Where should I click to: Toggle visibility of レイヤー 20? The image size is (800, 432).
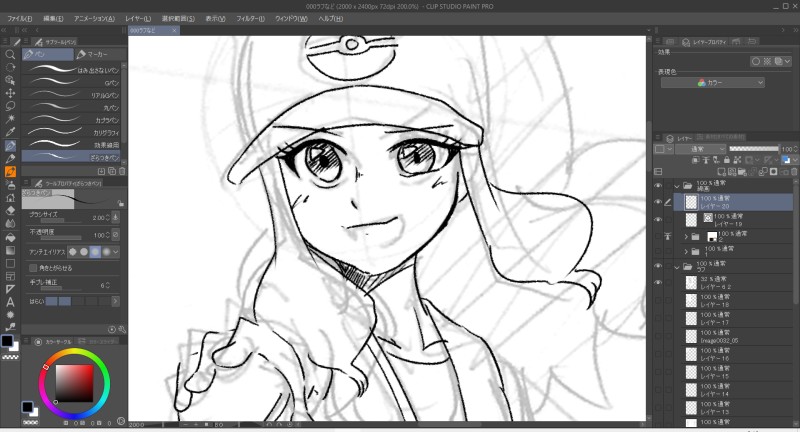coord(658,202)
